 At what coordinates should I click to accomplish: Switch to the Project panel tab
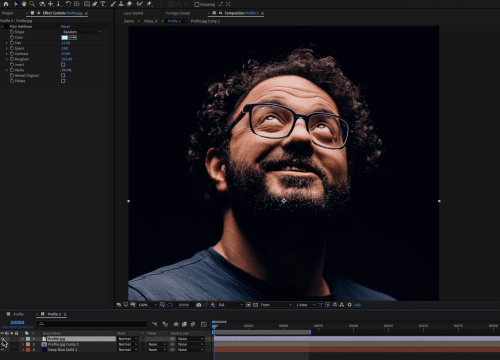(x=8, y=13)
